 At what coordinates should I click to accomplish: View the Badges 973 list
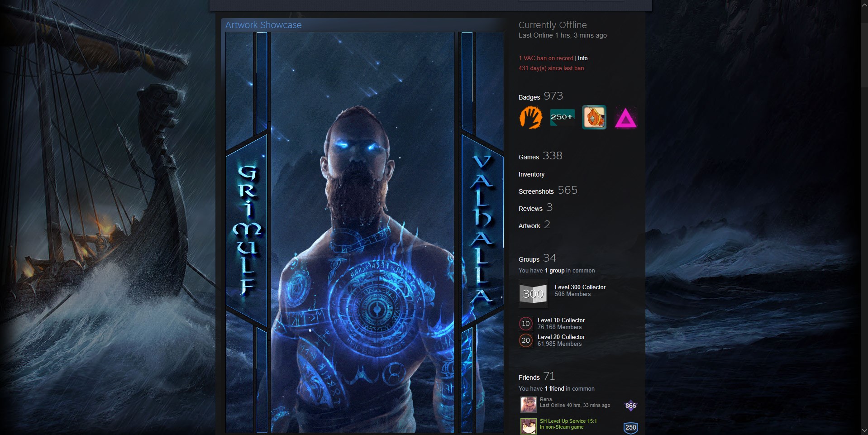pyautogui.click(x=541, y=96)
